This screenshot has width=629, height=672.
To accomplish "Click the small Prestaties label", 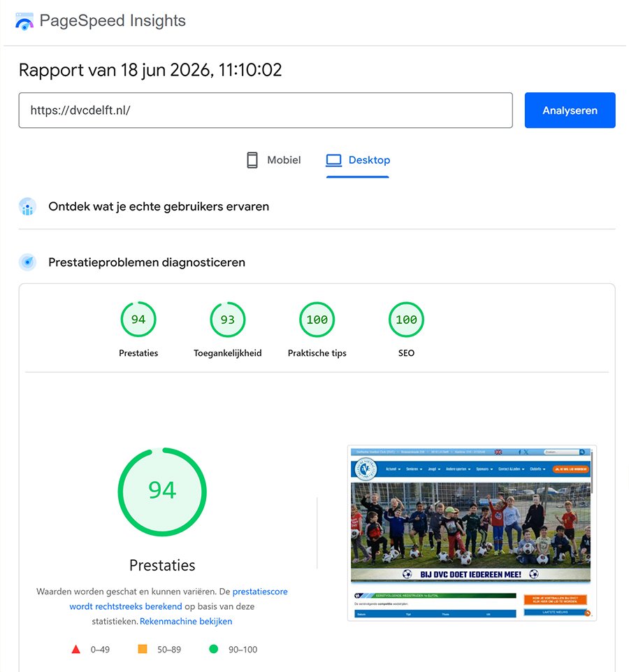I will tap(138, 353).
